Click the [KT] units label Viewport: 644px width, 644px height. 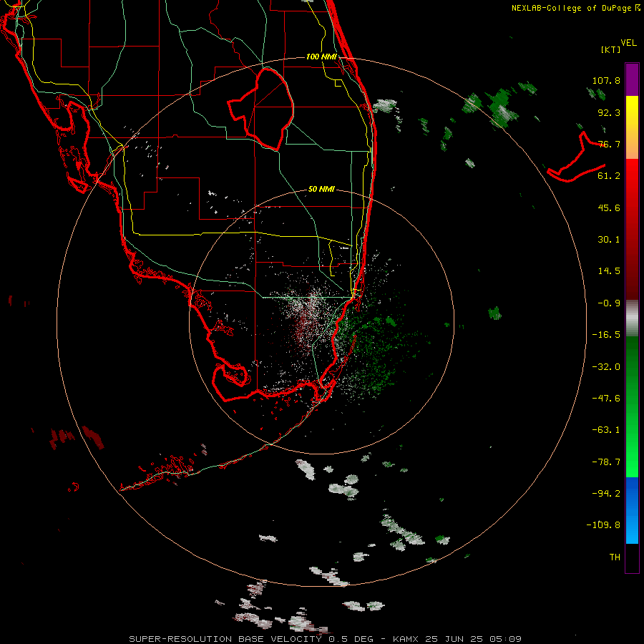click(x=611, y=49)
